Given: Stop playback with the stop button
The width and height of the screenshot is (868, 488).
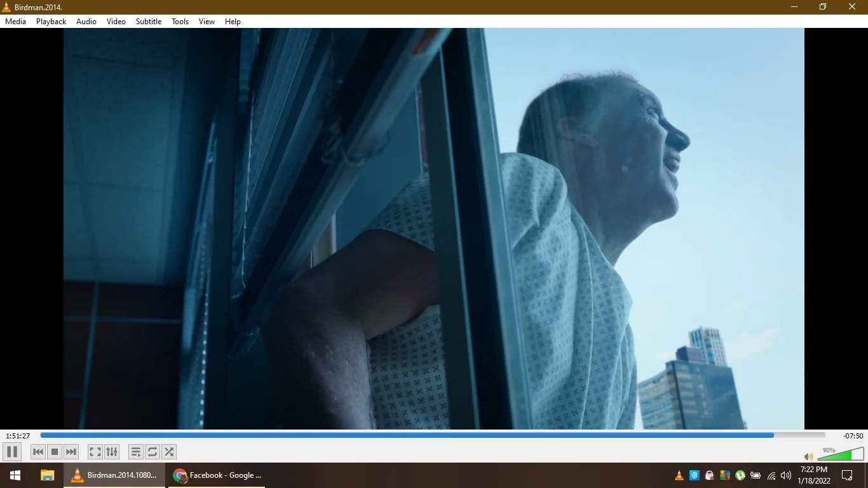Looking at the screenshot, I should [55, 452].
